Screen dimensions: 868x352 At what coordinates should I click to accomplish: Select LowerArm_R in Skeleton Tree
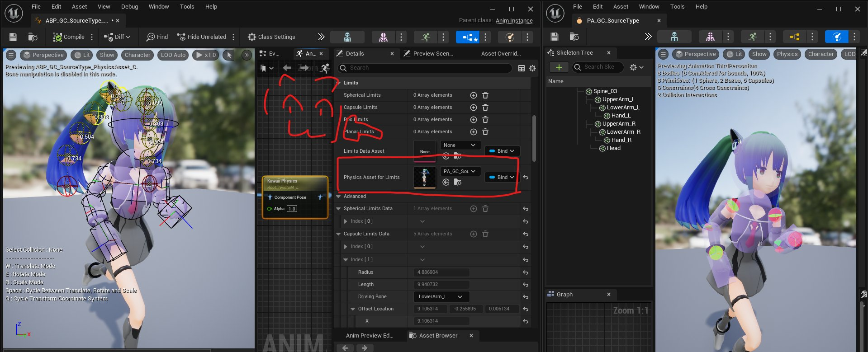tap(623, 132)
